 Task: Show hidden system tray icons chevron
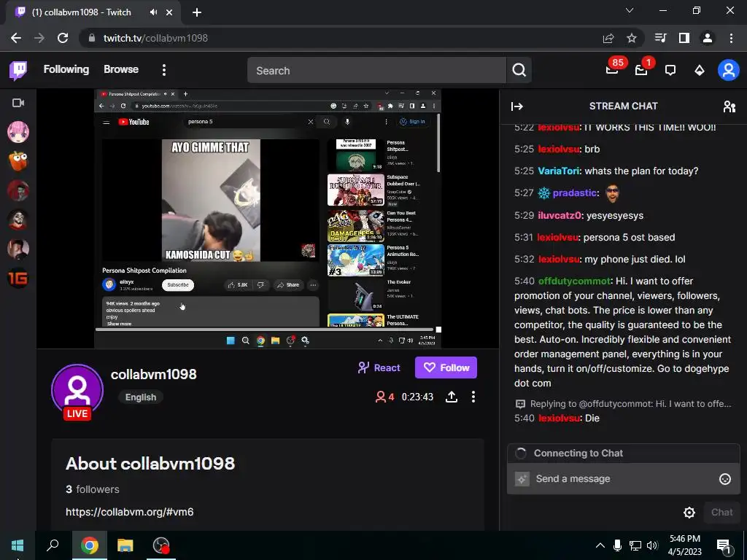tap(600, 545)
